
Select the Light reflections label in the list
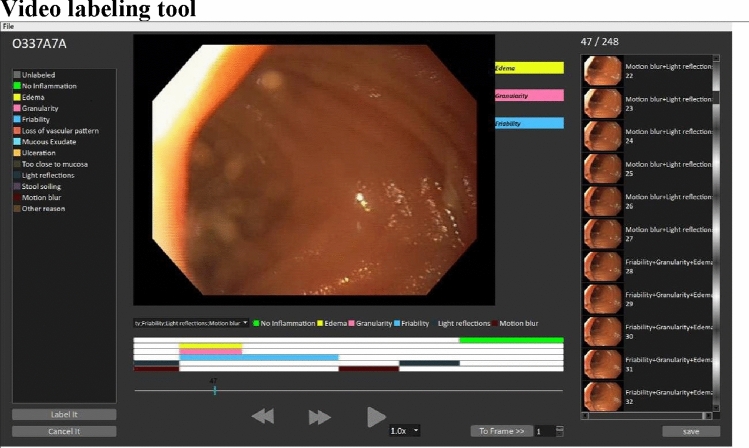coord(44,175)
